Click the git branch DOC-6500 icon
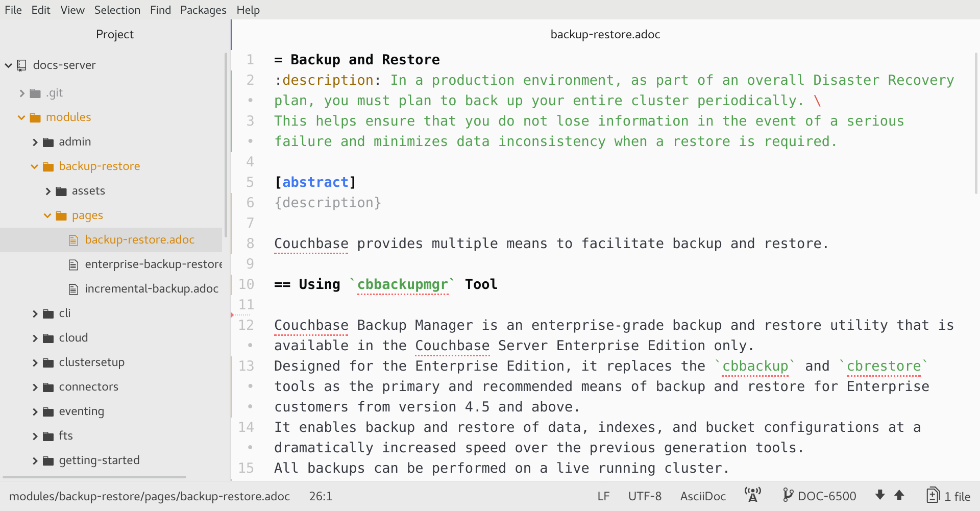This screenshot has height=511, width=980. (x=788, y=495)
